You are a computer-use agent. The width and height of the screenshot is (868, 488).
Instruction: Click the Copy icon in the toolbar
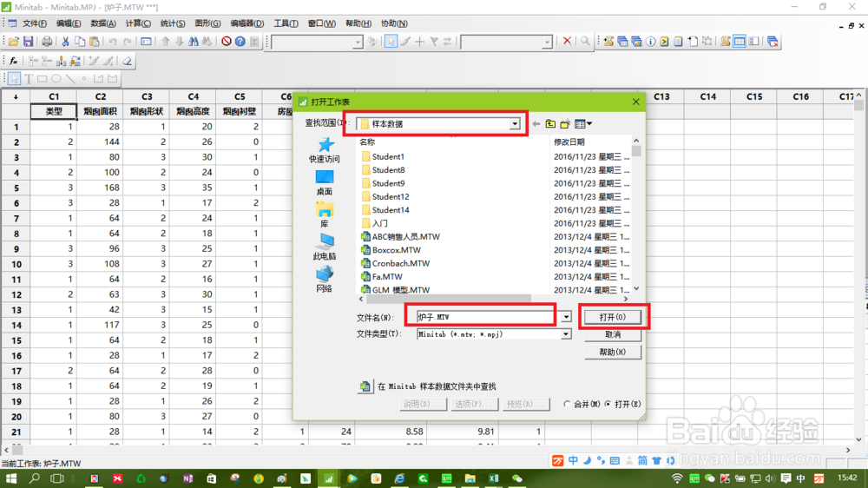80,42
